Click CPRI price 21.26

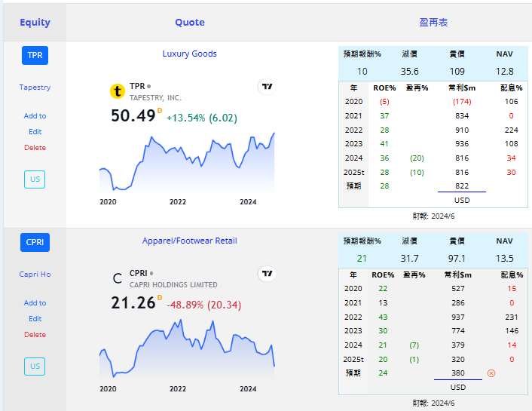133,303
